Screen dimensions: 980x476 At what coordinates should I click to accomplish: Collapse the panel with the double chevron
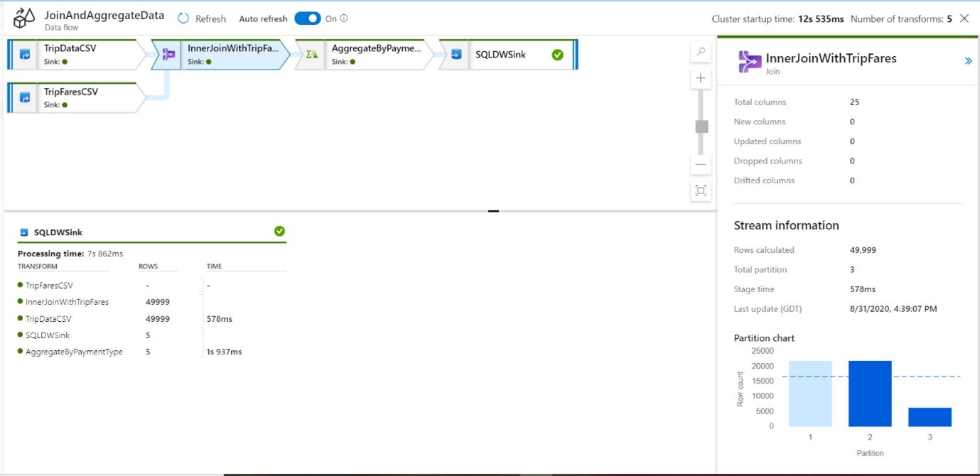click(x=968, y=61)
